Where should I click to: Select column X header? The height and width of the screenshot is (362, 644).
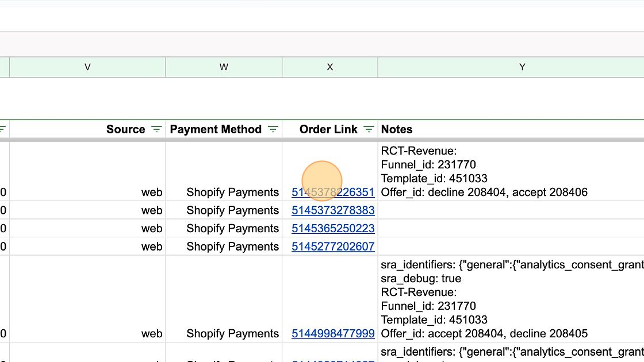click(x=329, y=67)
